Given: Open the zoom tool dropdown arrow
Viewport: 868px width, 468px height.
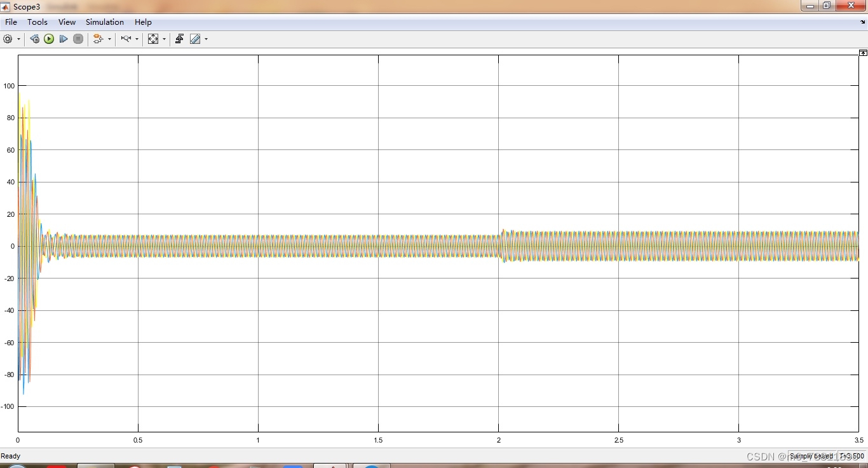Looking at the screenshot, I should (137, 39).
